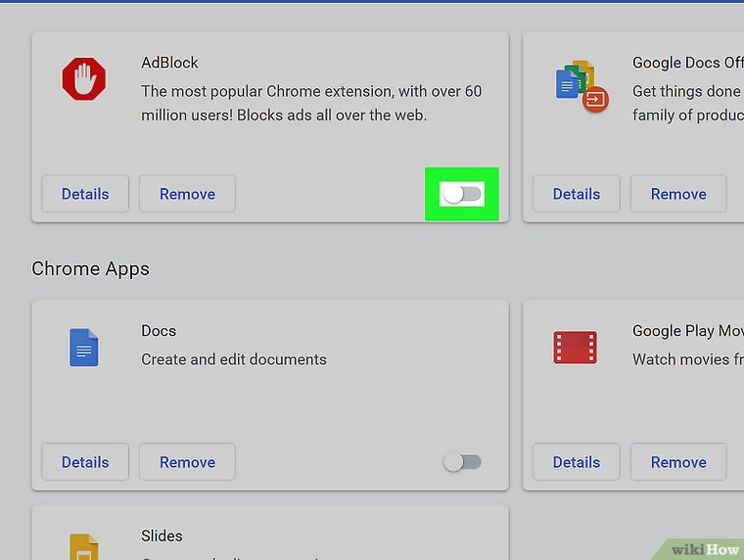Click AdBlock's 'Blocks ads all over the web' description

pyautogui.click(x=332, y=116)
